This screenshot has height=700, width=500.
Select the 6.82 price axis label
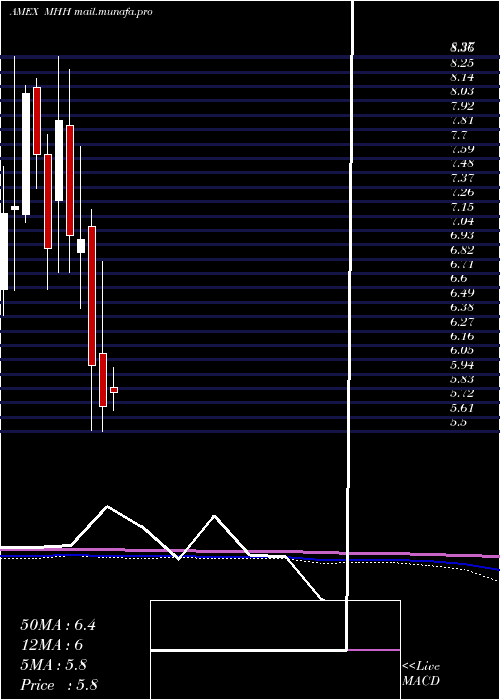click(462, 250)
